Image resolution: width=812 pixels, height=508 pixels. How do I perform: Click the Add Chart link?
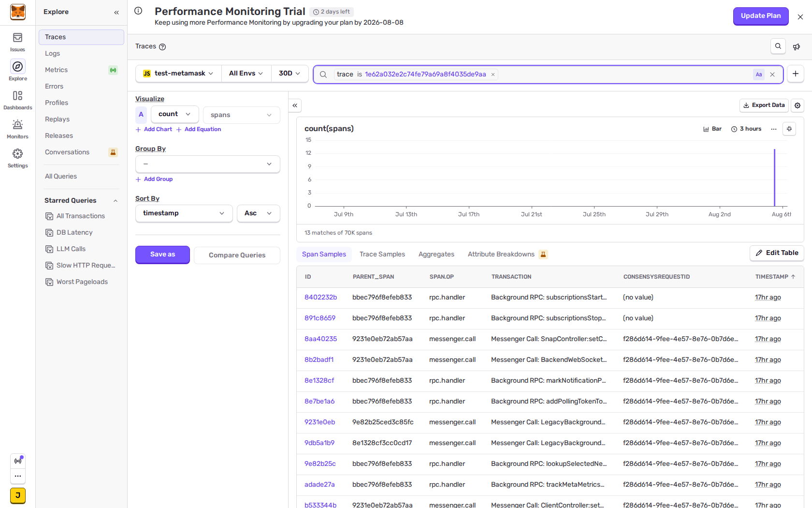(154, 130)
